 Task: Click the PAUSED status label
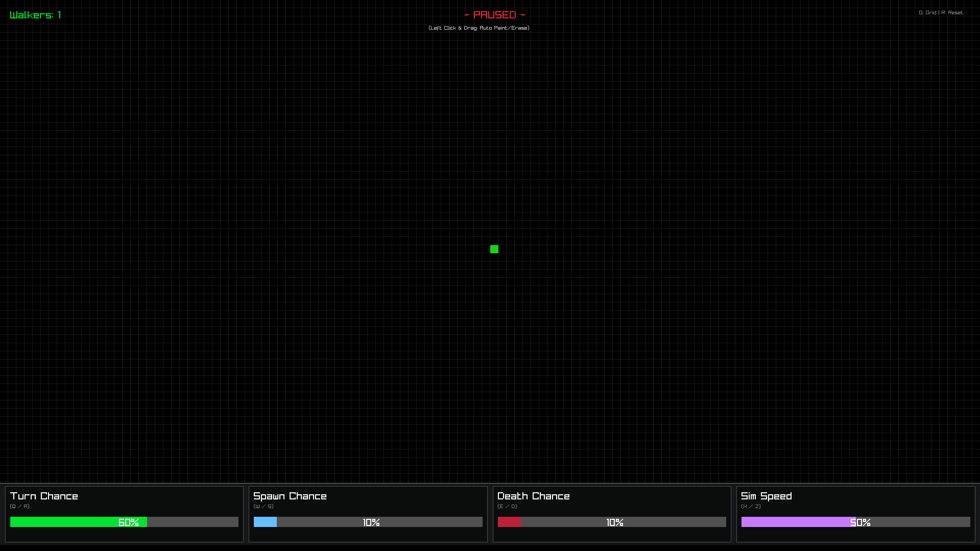tap(495, 15)
